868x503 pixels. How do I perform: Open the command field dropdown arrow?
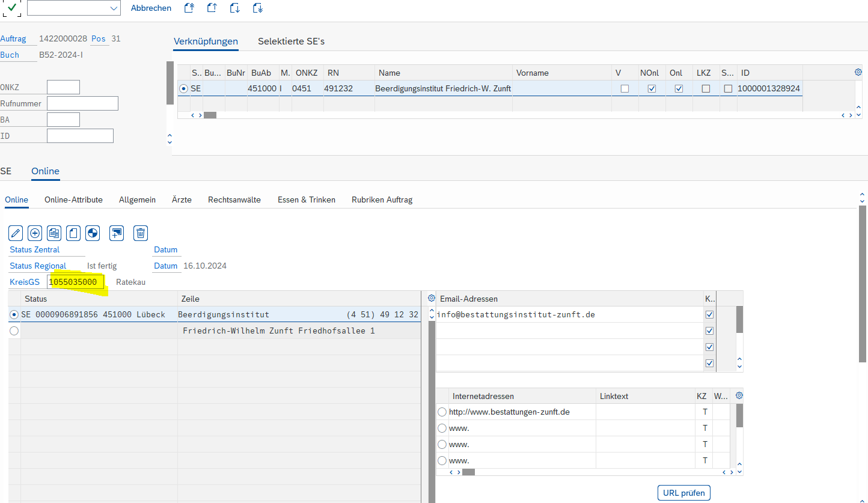click(114, 8)
